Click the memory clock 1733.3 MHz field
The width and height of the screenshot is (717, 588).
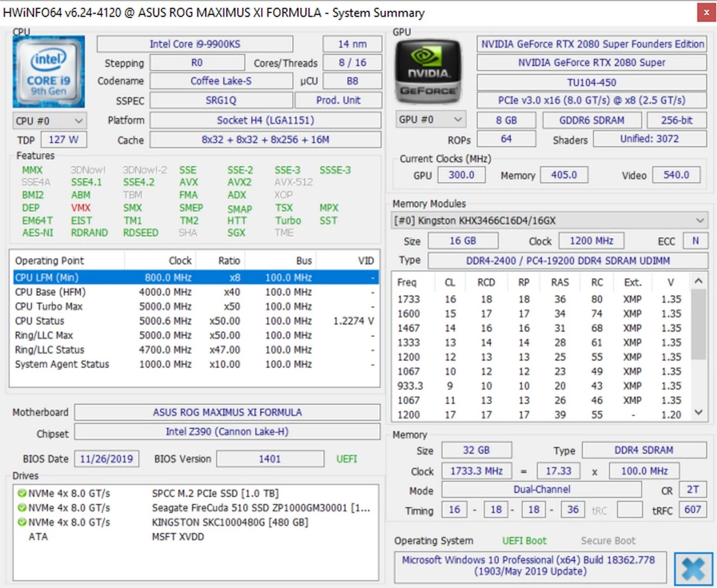click(x=477, y=471)
